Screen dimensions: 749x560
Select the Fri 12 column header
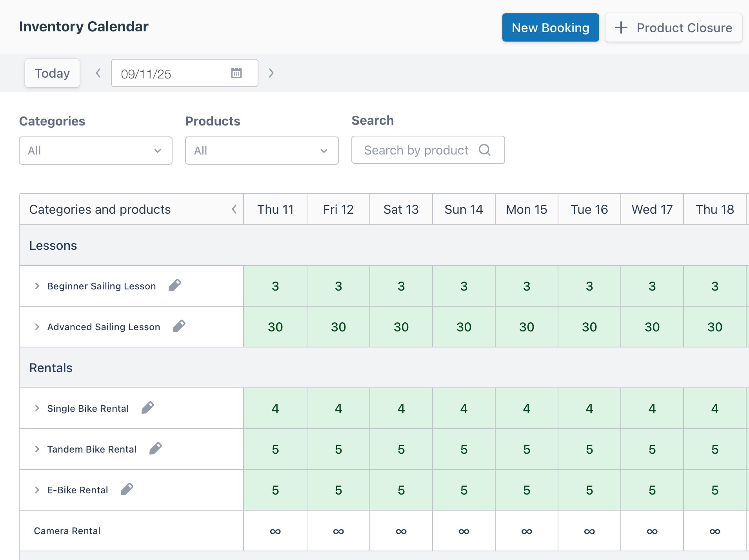point(338,209)
